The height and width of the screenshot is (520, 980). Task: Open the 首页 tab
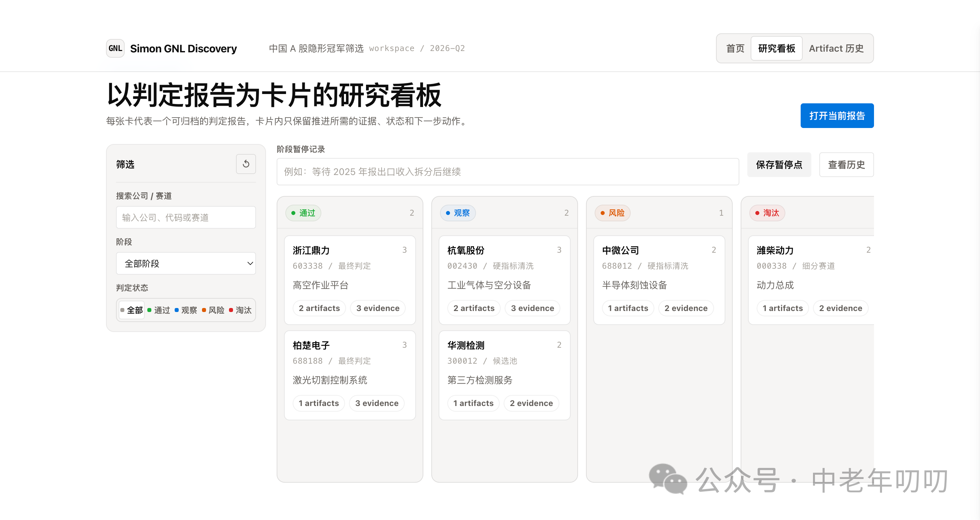(x=735, y=48)
